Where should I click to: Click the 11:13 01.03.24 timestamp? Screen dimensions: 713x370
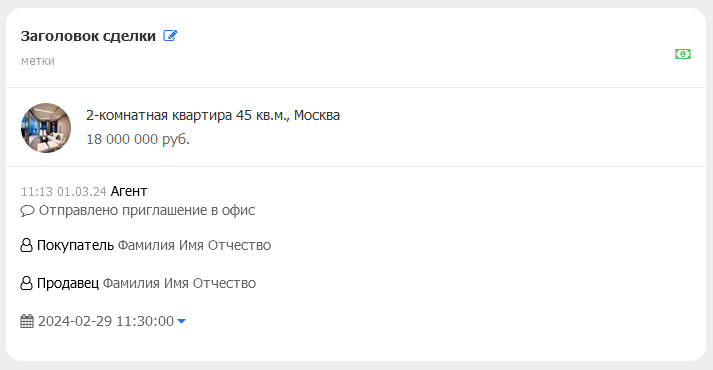(64, 192)
